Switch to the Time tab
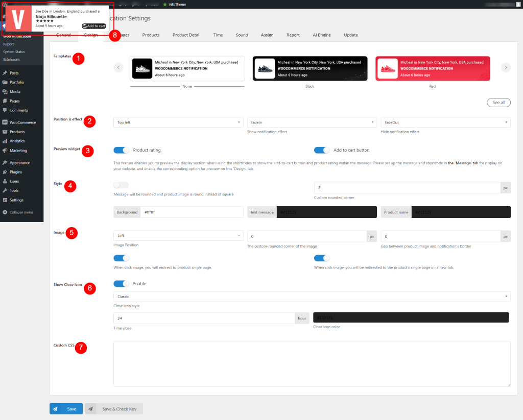 218,35
